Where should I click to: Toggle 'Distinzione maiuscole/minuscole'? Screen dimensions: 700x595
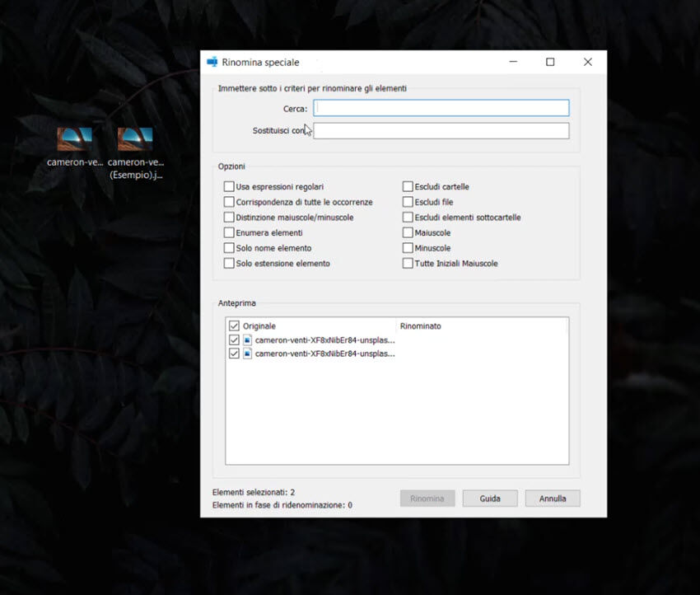[x=229, y=217]
